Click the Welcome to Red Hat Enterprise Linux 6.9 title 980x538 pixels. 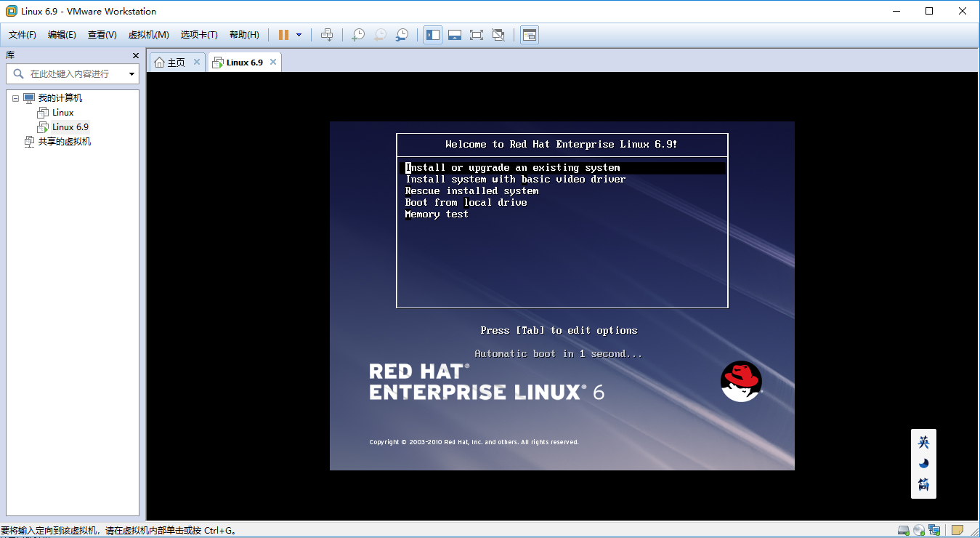tap(562, 145)
